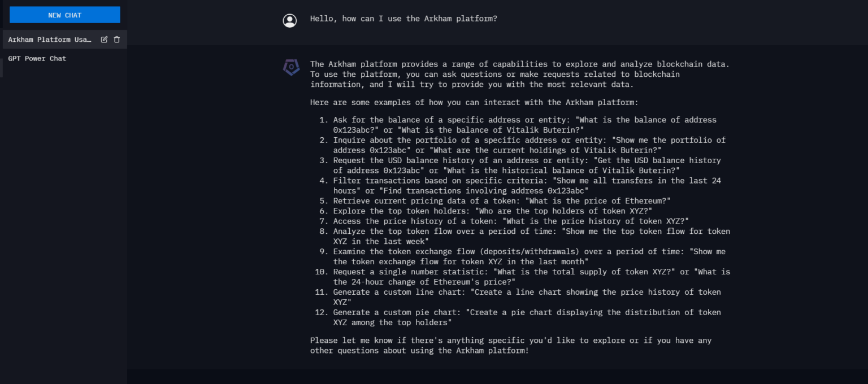This screenshot has width=868, height=384.
Task: Start a new conversation with the NEW CHAT button
Action: [64, 14]
